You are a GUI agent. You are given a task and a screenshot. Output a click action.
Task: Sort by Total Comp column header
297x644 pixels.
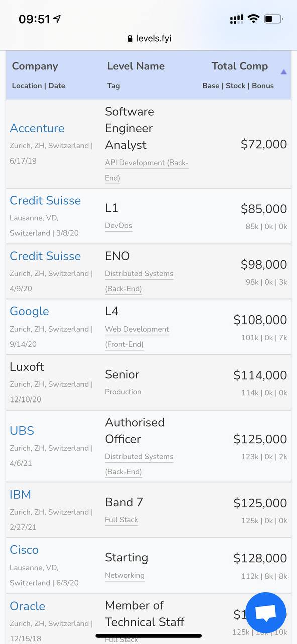point(239,66)
